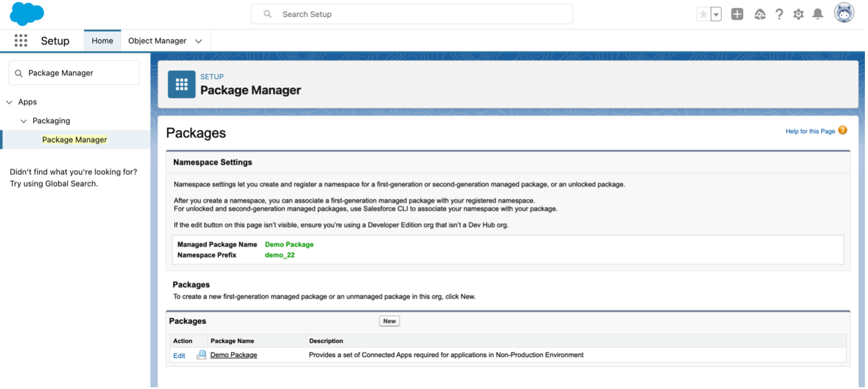Screen dimensions: 868x389
Task: Open the App Launcher grid icon
Action: 21,41
